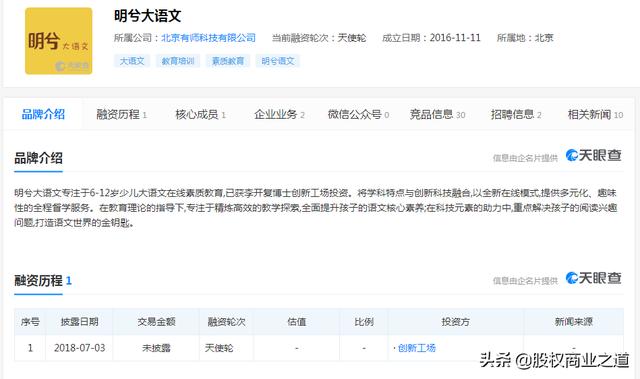Switch to the 融资历程 tab

tap(121, 115)
